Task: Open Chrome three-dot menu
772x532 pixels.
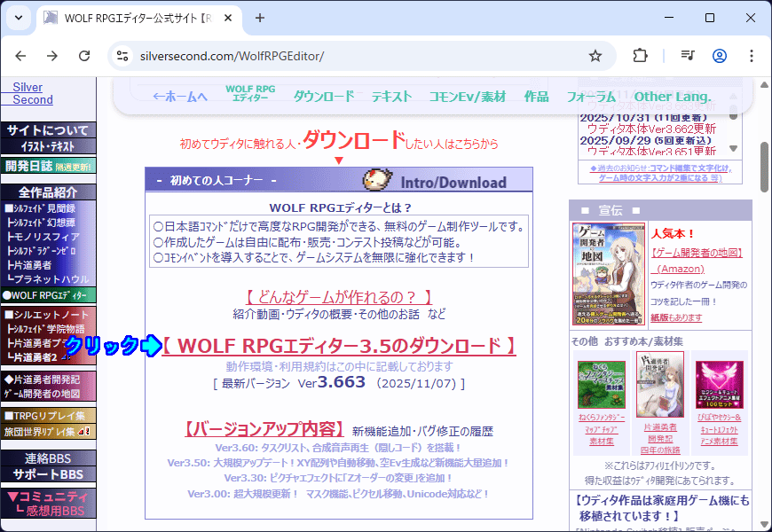Action: pos(751,56)
